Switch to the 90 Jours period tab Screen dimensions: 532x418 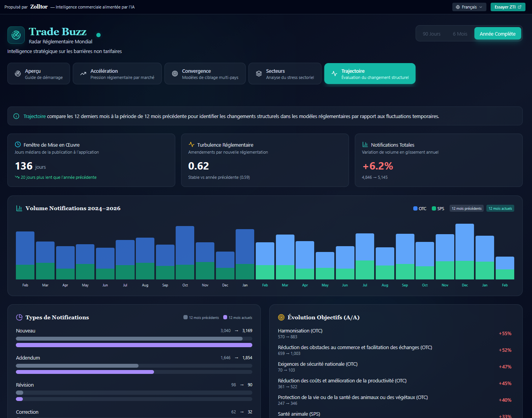tap(431, 33)
